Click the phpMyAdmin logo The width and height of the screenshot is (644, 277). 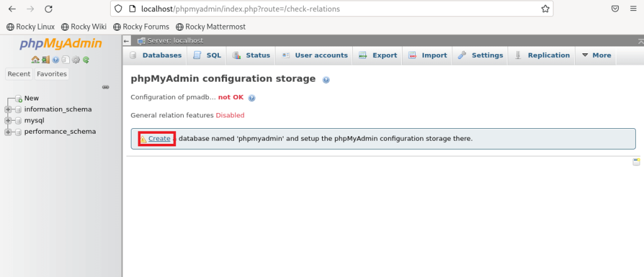[61, 43]
